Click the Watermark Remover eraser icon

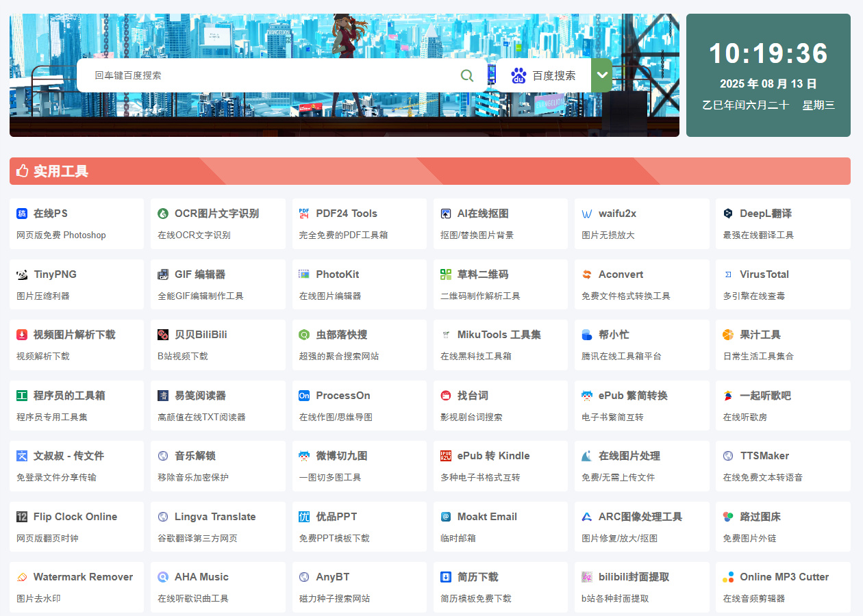pos(22,577)
